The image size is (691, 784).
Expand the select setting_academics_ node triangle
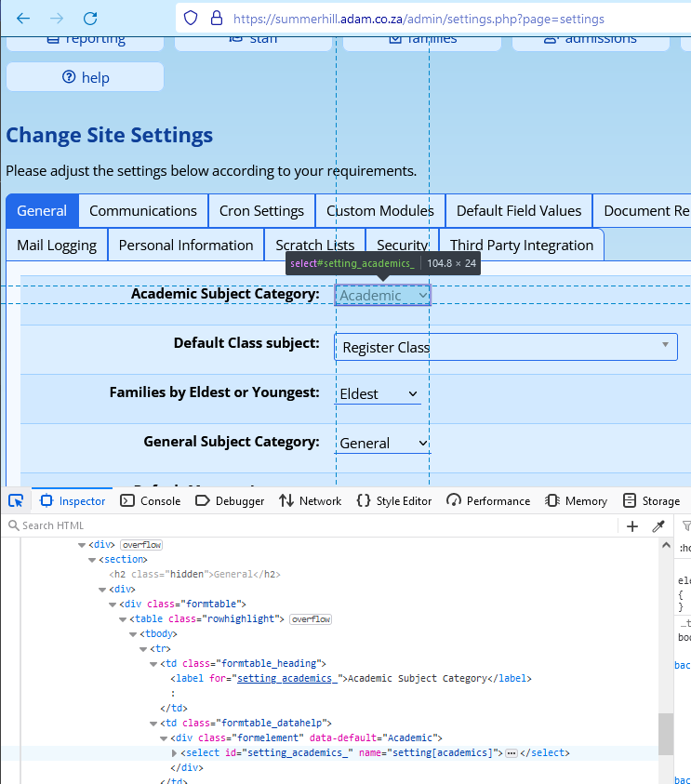[x=174, y=753]
